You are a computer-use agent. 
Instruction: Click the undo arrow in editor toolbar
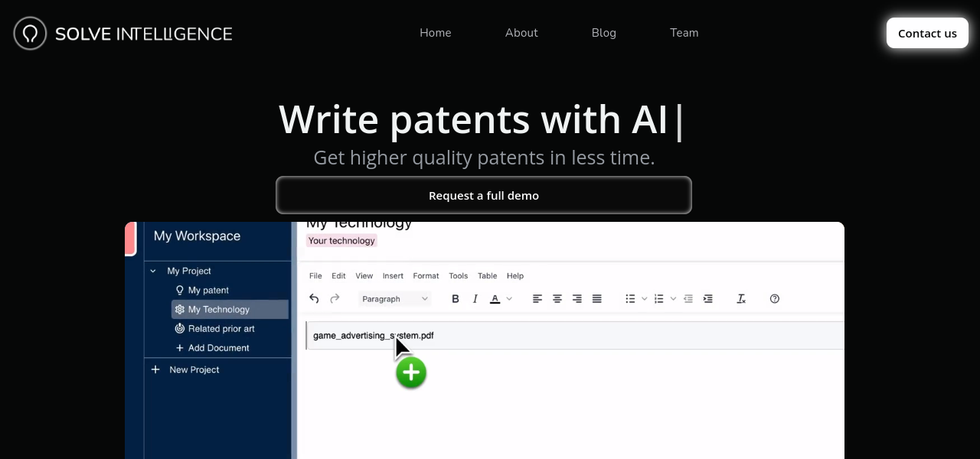[314, 298]
